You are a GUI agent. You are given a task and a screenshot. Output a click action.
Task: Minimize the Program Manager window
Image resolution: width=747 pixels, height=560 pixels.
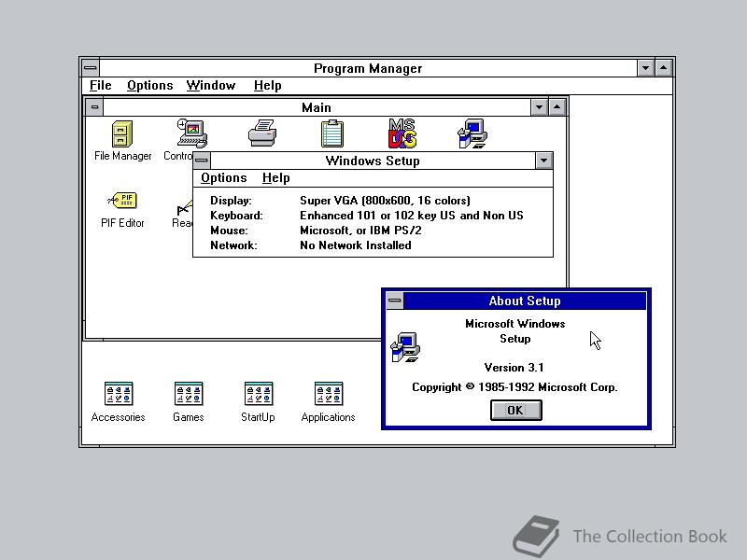[645, 68]
